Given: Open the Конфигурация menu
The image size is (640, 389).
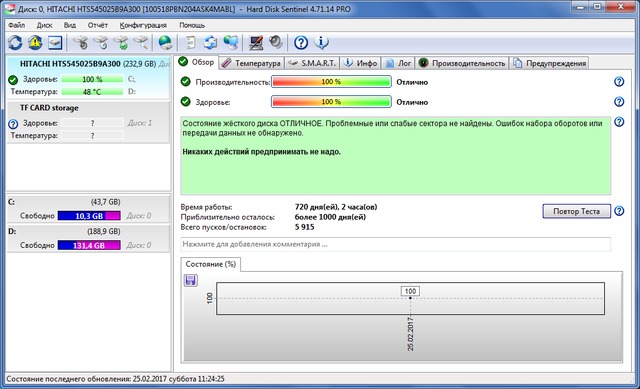Looking at the screenshot, I should 143,25.
